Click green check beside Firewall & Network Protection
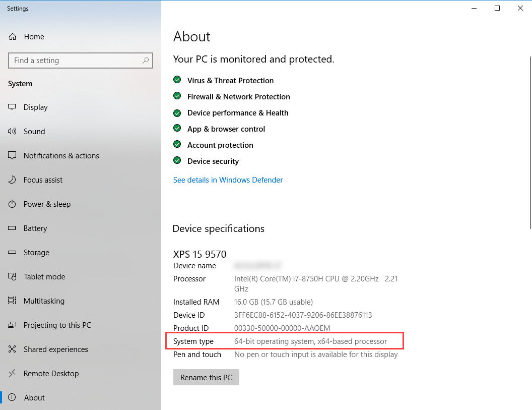 pos(177,96)
